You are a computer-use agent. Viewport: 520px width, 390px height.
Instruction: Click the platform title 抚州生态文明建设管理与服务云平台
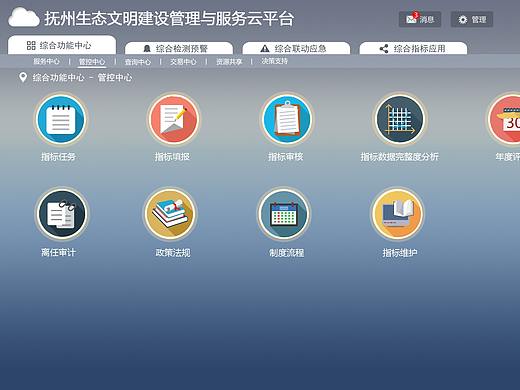(169, 18)
